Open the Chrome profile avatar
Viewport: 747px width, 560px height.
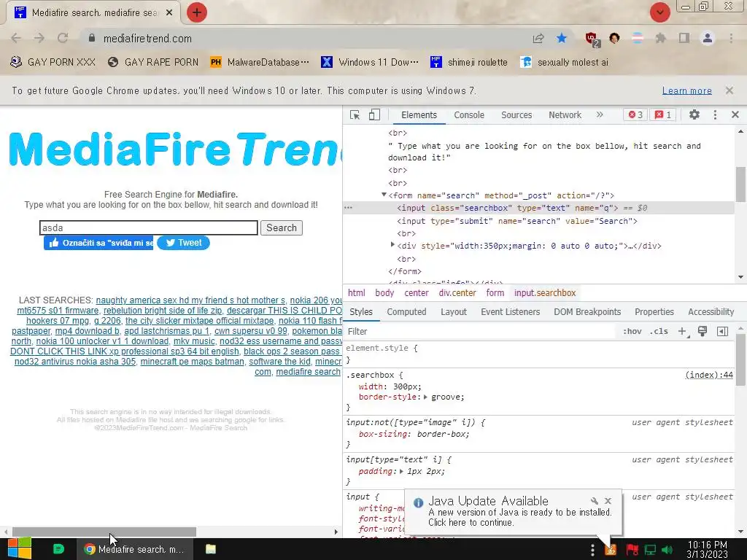click(x=708, y=38)
